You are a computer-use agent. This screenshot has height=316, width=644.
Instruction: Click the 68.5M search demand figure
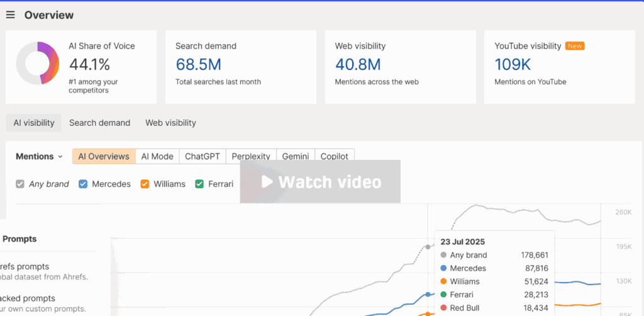pos(198,64)
